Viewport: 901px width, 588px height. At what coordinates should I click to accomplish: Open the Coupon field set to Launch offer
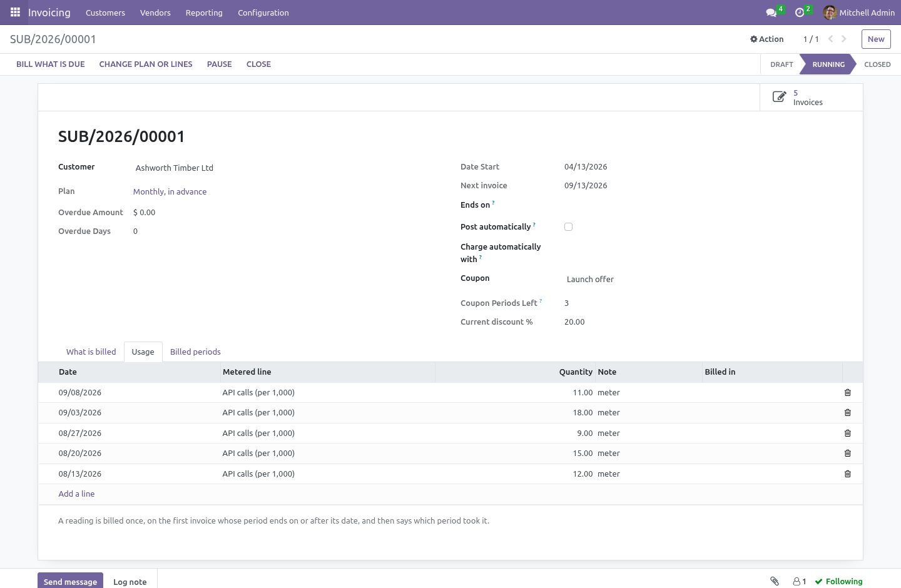[x=703, y=279]
